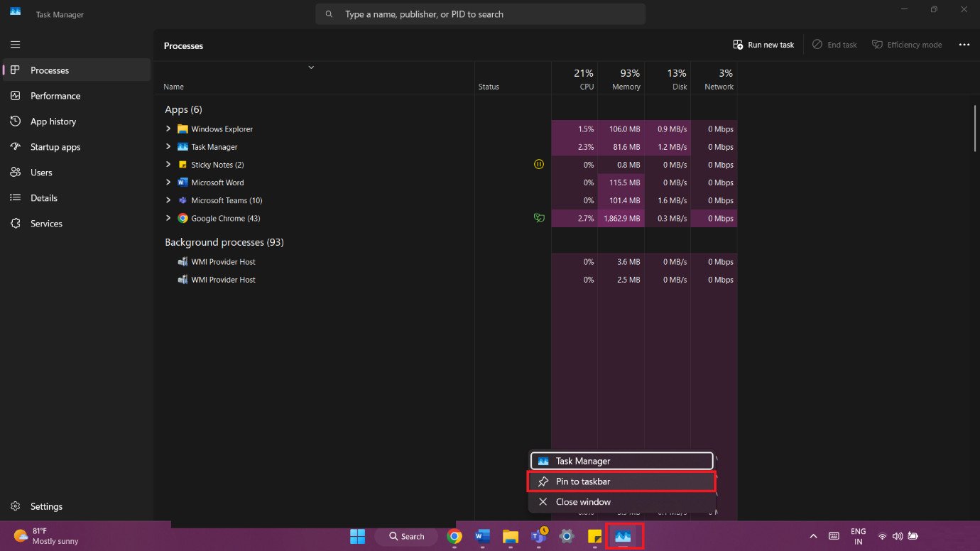This screenshot has width=980, height=551.
Task: Click the Users sidebar icon
Action: (x=15, y=173)
